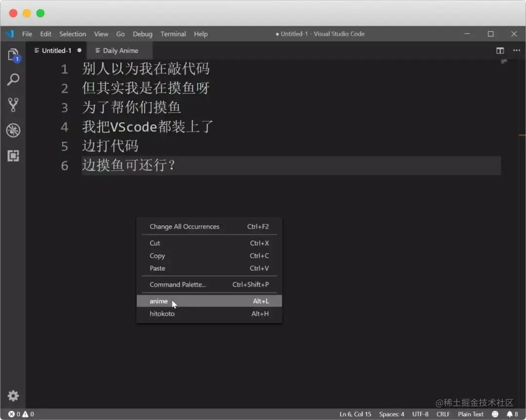Click the text on editor line 2

coord(146,88)
